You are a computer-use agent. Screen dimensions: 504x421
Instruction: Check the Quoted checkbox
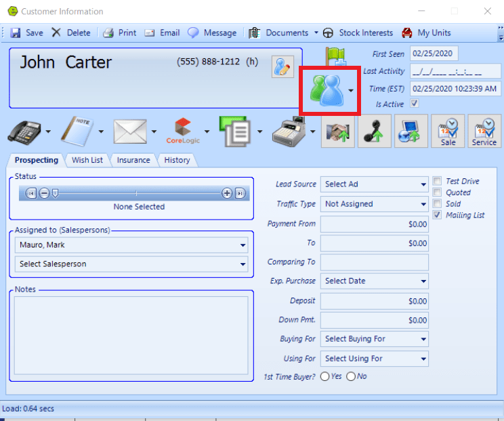click(x=437, y=193)
